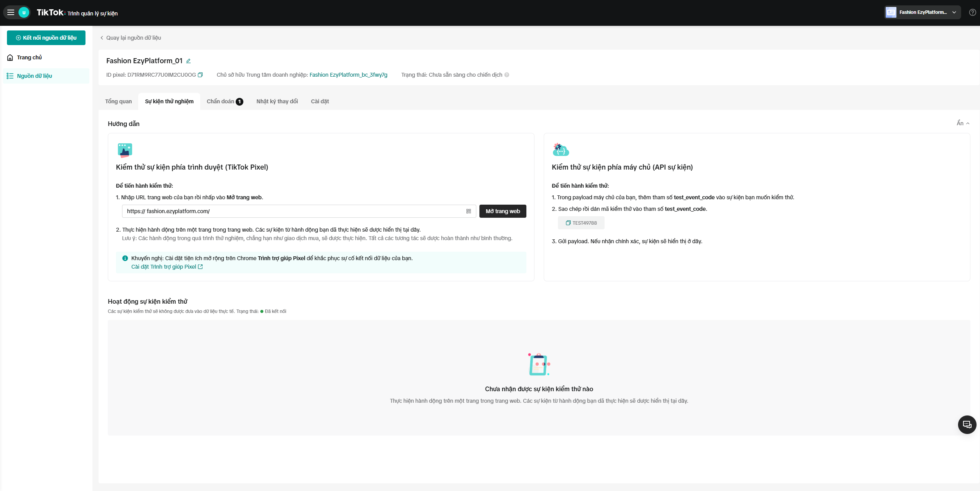The height and width of the screenshot is (491, 980).
Task: Open the chat support bubble icon
Action: pyautogui.click(x=967, y=424)
